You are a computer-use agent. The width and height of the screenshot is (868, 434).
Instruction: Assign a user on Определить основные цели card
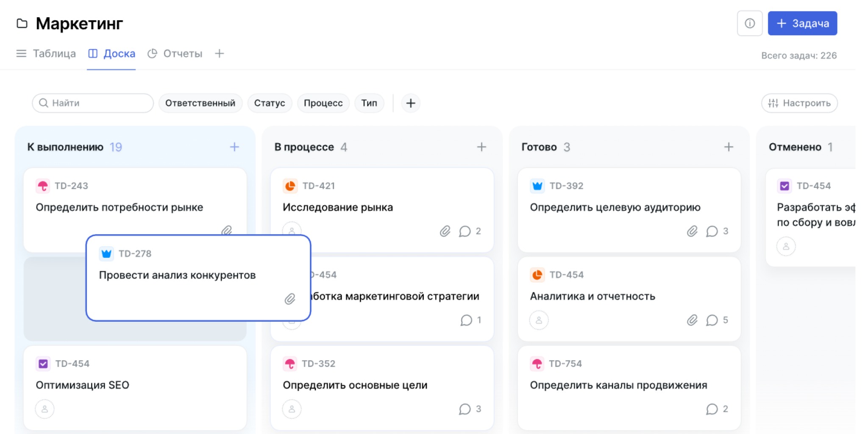click(x=292, y=409)
